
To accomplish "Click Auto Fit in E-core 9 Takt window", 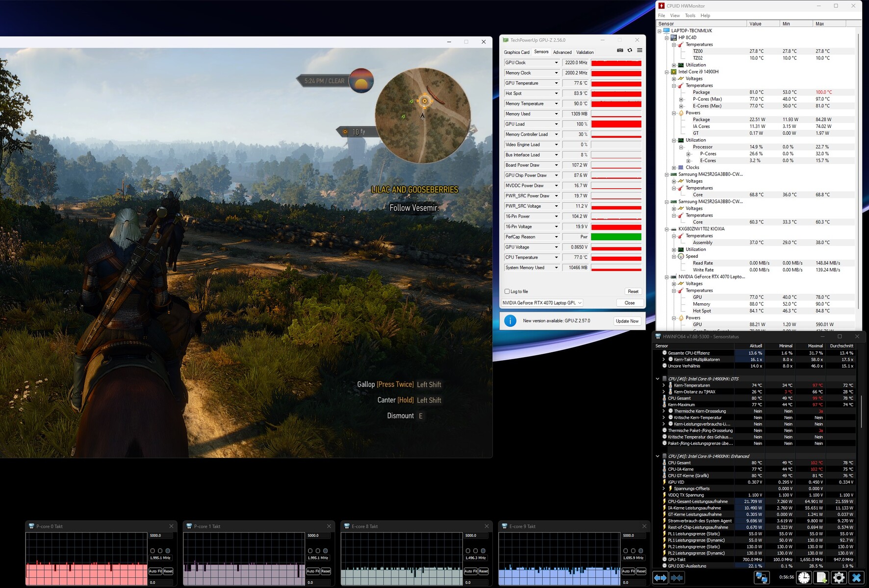I will pos(628,571).
